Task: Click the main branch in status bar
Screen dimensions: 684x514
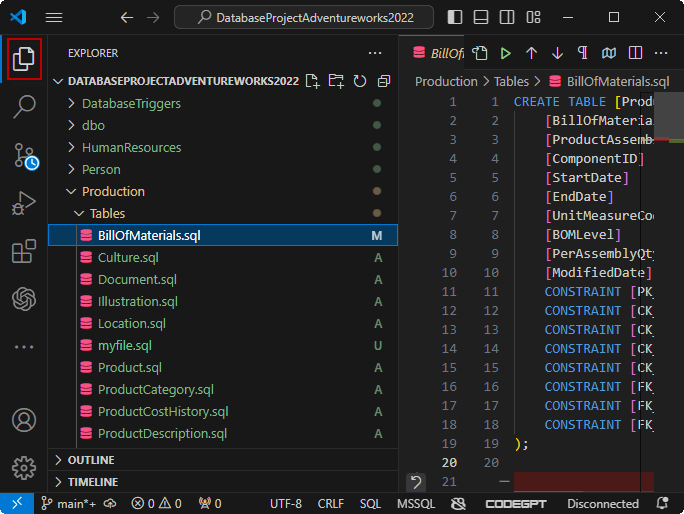Action: click(71, 504)
